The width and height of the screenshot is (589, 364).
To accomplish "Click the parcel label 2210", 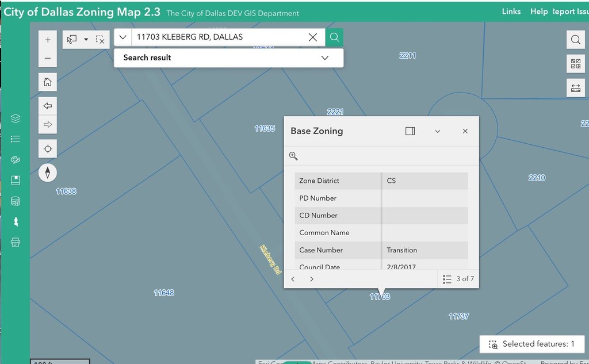I will pos(537,178).
